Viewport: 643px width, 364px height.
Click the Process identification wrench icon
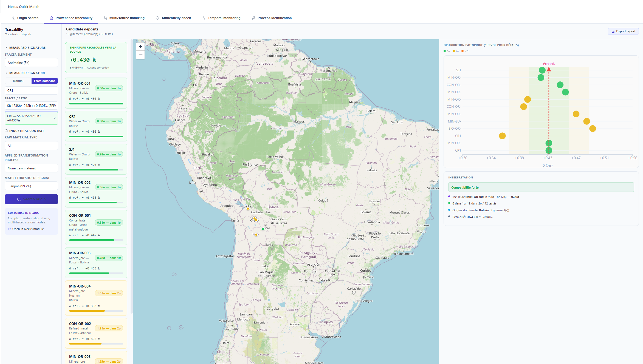253,18
